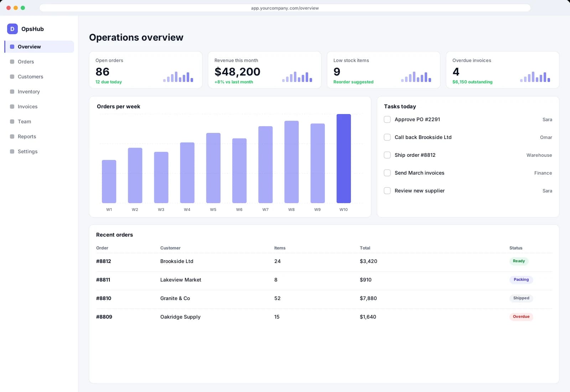Click the Orders sidebar icon

coord(12,62)
